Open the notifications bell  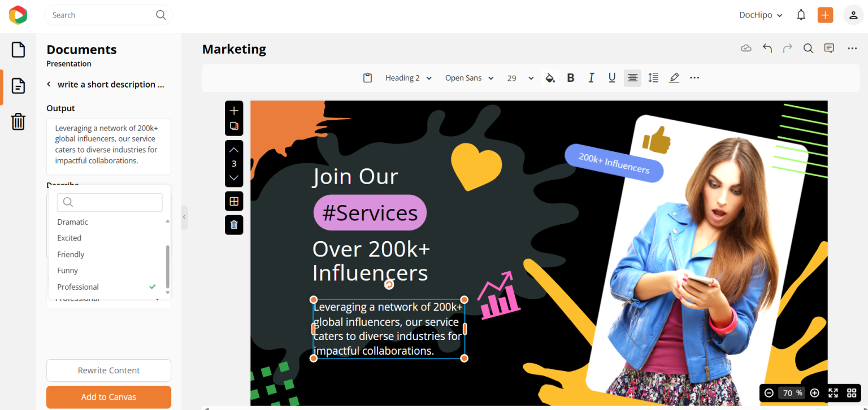point(801,15)
